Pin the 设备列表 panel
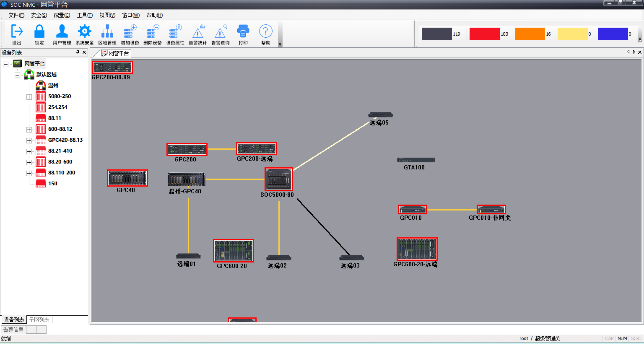 coord(78,52)
